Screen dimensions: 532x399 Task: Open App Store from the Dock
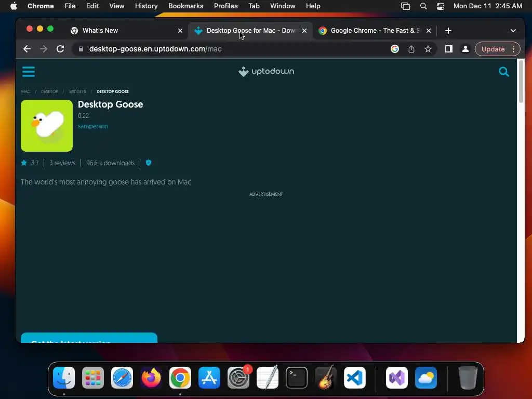[209, 378]
